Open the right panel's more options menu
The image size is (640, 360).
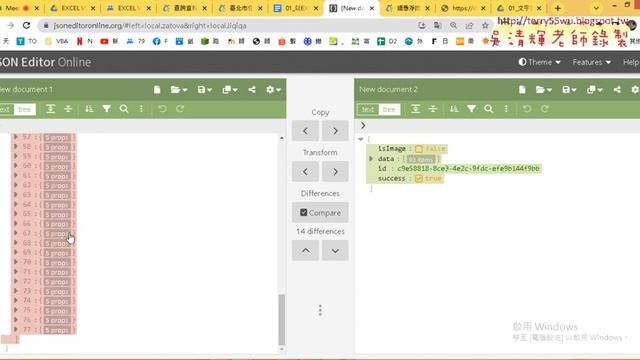[x=506, y=109]
